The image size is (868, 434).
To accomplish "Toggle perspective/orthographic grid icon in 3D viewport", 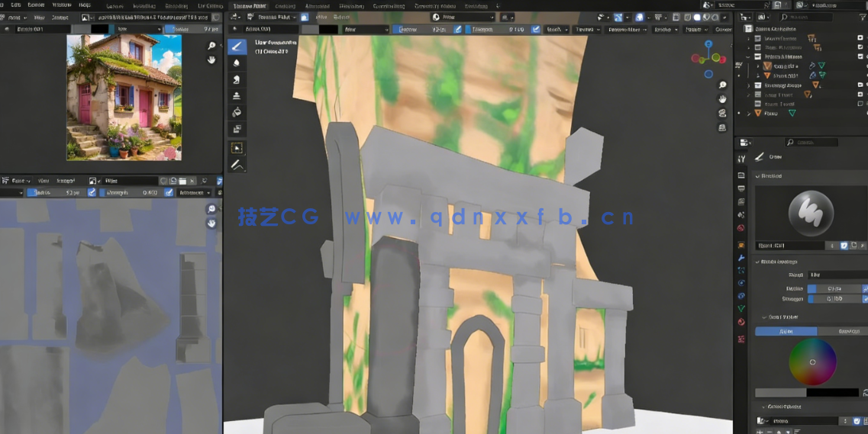I will click(x=722, y=127).
